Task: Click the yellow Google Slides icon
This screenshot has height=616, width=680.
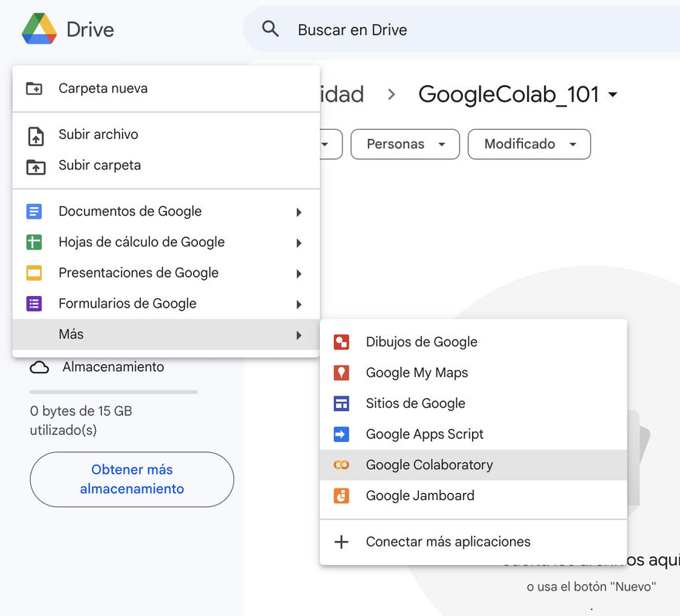Action: pos(34,273)
